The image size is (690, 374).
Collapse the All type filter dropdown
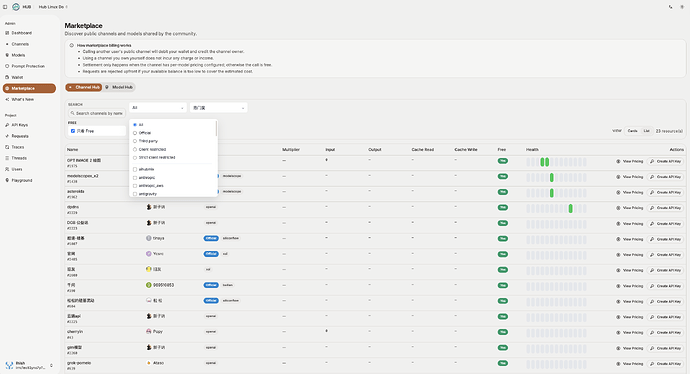tap(158, 108)
